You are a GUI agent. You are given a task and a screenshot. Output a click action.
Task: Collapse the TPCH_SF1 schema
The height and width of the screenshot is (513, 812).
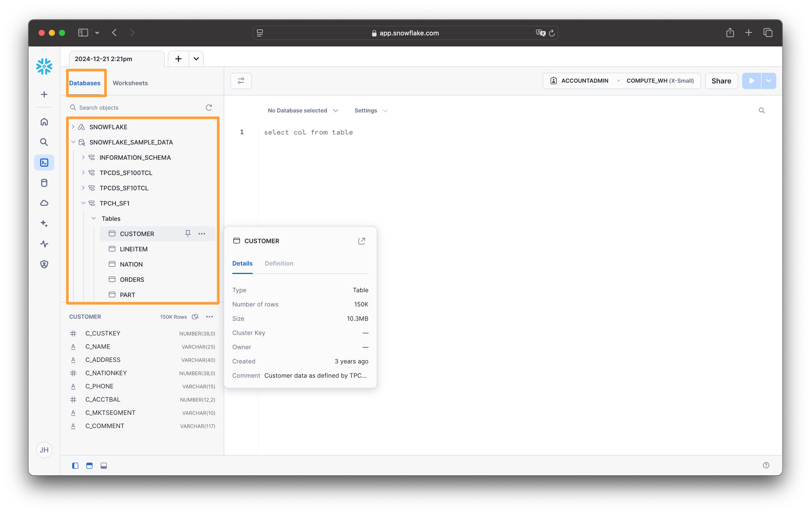[x=83, y=203]
